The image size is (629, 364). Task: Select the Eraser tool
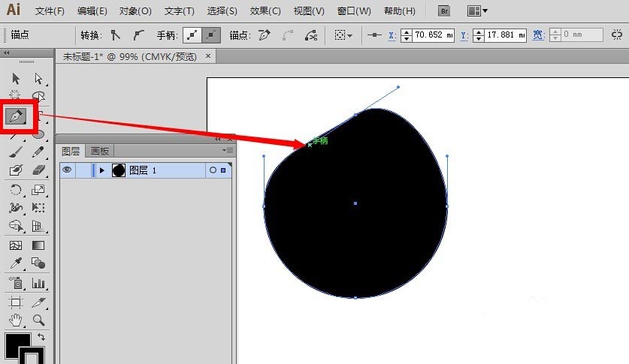click(x=38, y=170)
